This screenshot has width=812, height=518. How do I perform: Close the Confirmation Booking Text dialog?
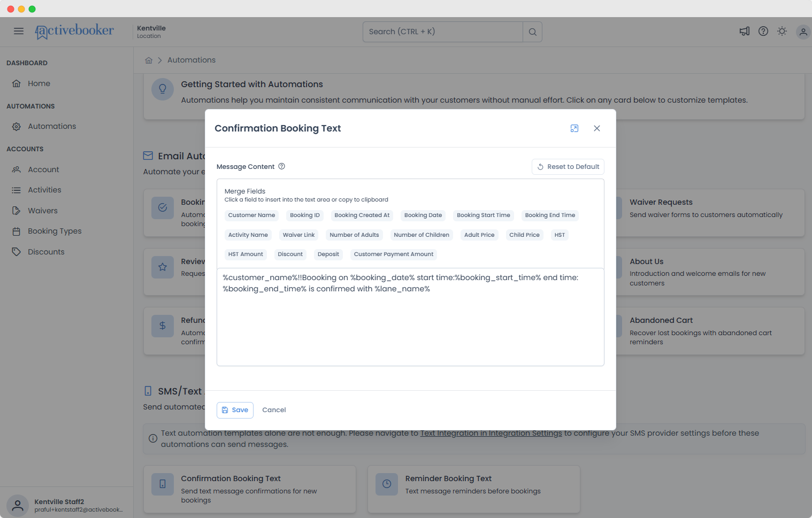tap(597, 128)
